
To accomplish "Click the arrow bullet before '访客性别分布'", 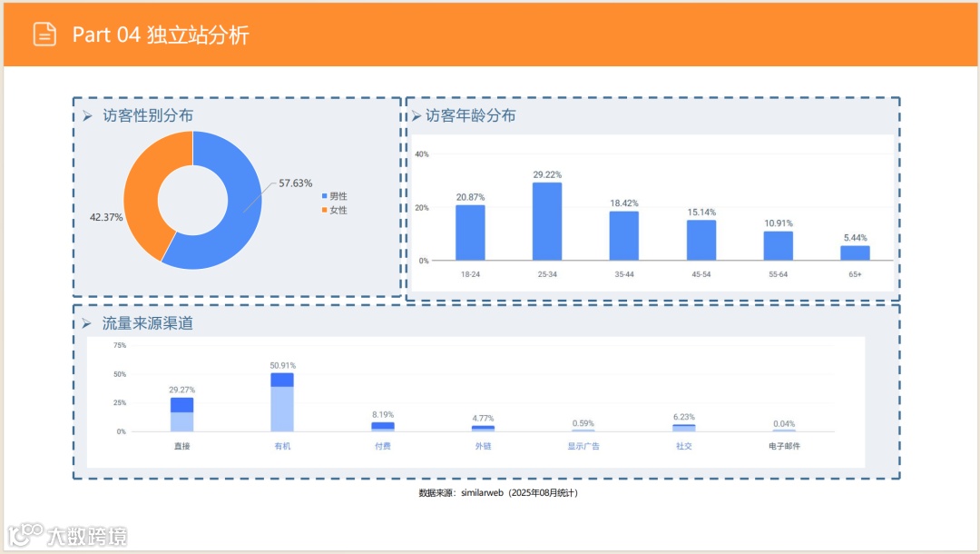I will 87,115.
